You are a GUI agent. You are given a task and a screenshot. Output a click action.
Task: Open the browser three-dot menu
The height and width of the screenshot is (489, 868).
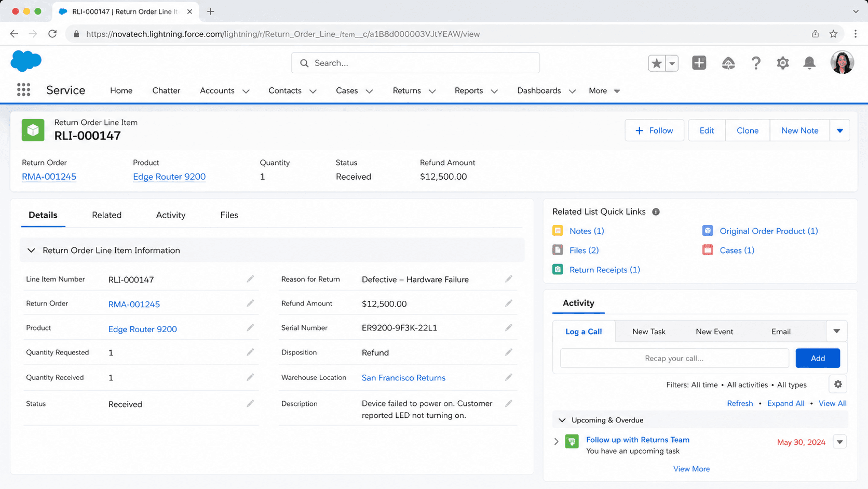[856, 34]
